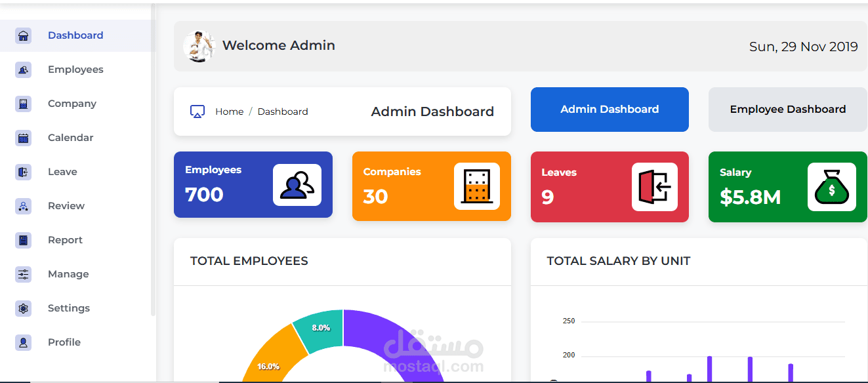Click the employees silhouette icon on the blue card
868x383 pixels.
click(x=297, y=185)
